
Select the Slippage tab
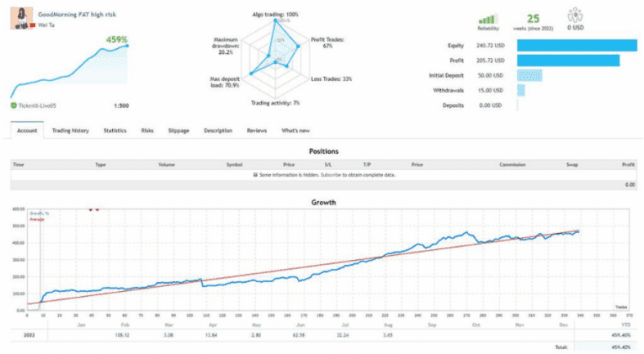tap(178, 131)
